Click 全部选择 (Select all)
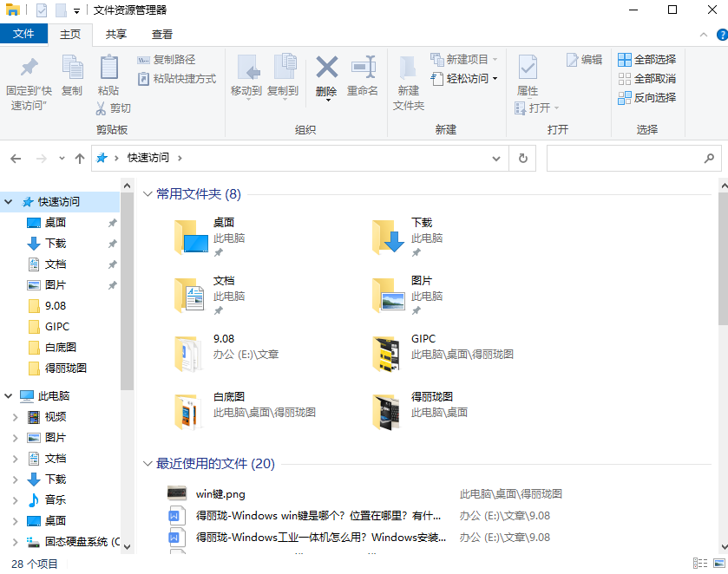The height and width of the screenshot is (574, 728). (x=646, y=60)
